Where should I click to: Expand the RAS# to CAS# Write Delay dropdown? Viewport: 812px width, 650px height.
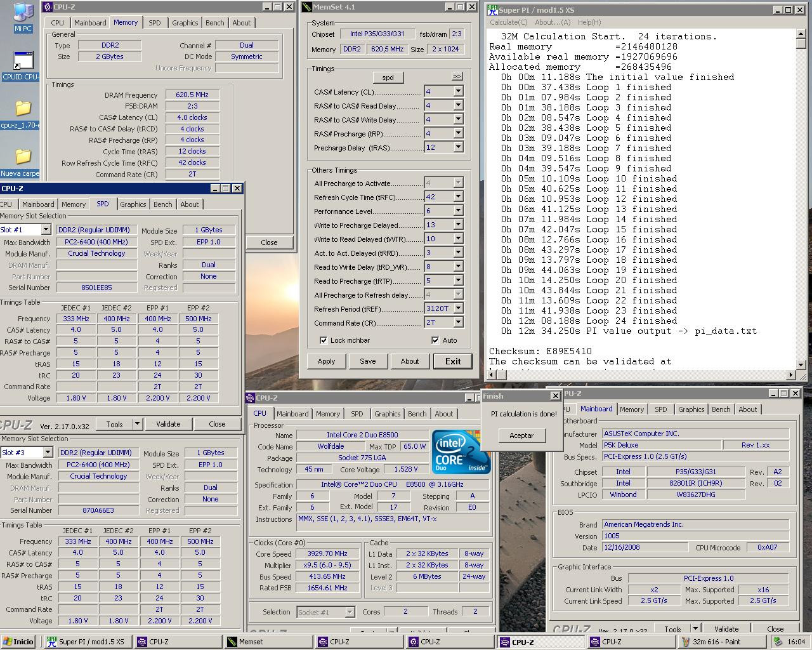458,119
